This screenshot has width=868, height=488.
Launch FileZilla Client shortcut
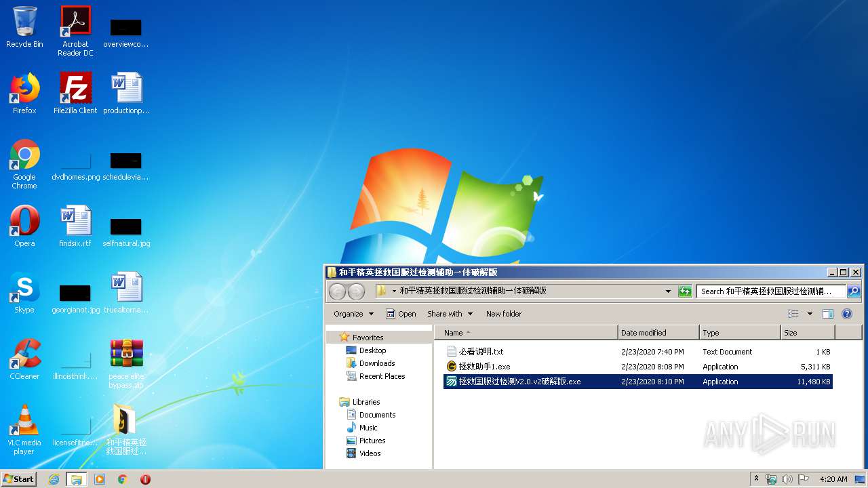coord(75,94)
